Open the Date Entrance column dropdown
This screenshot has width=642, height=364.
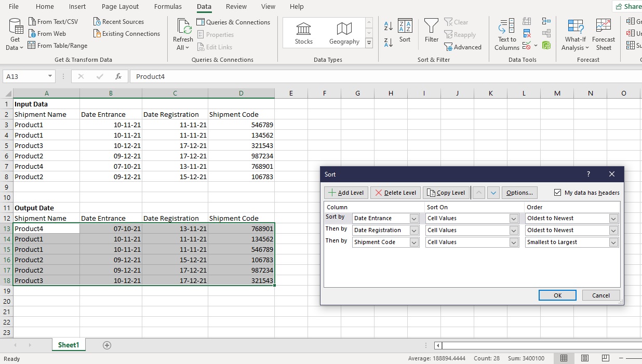tap(414, 219)
